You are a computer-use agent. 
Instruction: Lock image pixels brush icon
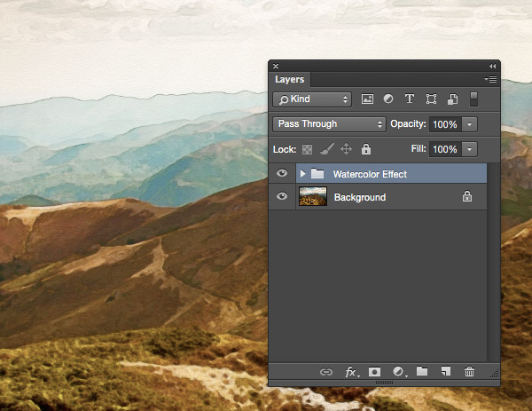(327, 149)
